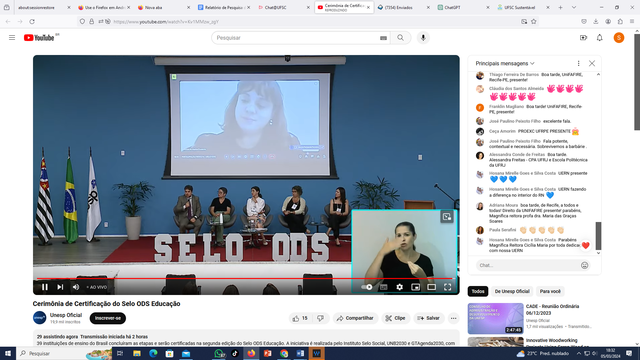The width and height of the screenshot is (640, 360).
Task: Open video settings gear
Action: click(400, 287)
